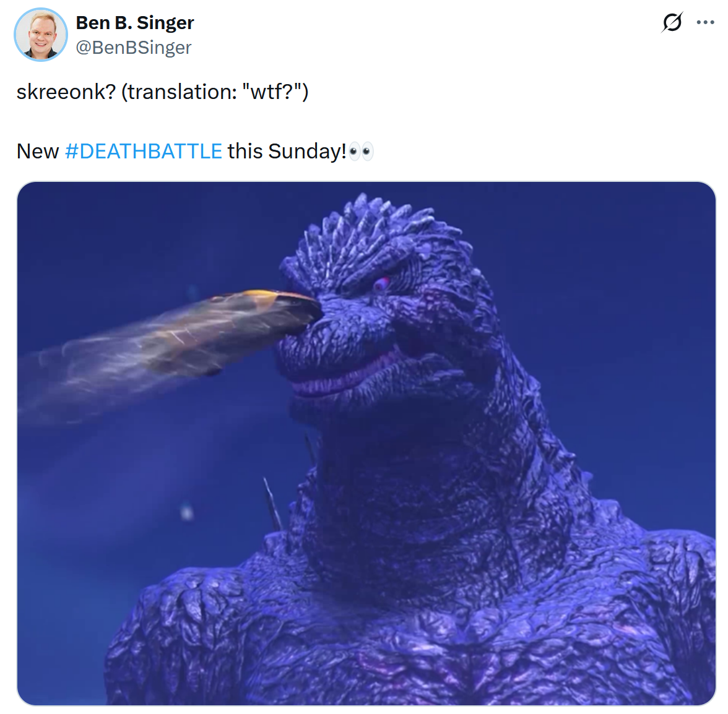This screenshot has width=728, height=714.
Task: Click the quoted "wtf?" text
Action: [273, 92]
